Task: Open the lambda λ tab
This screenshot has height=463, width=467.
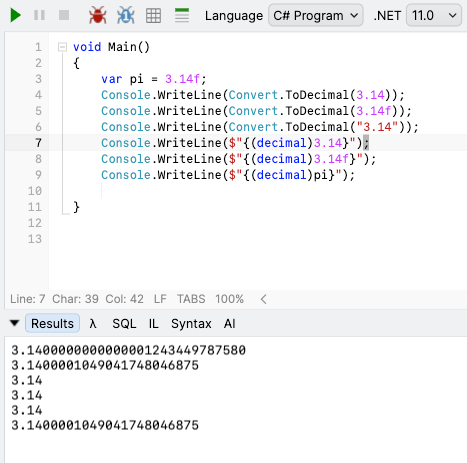Action: click(93, 323)
